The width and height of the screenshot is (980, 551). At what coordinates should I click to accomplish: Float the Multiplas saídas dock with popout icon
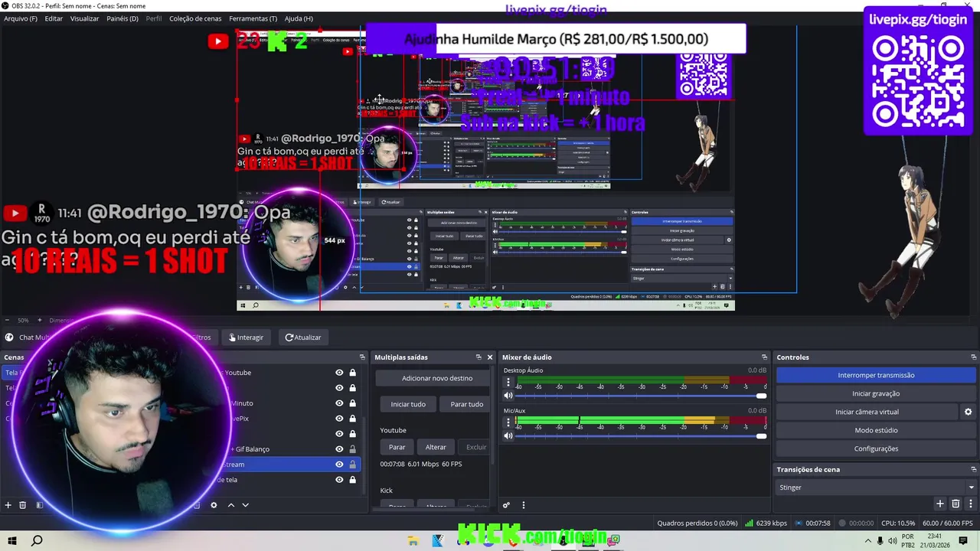click(479, 357)
